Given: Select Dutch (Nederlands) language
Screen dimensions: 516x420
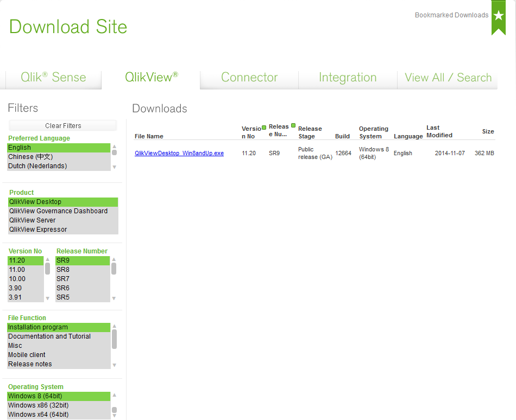Looking at the screenshot, I should coord(59,166).
